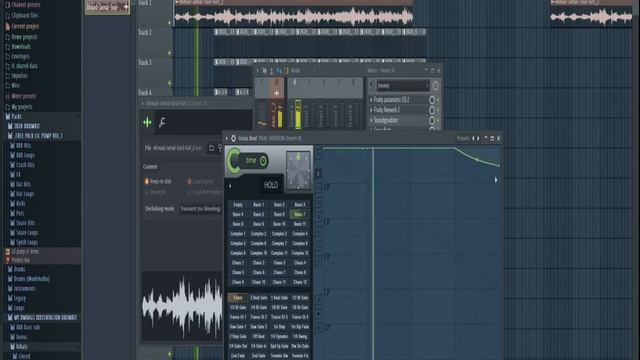
Task: Click the Gross Beat scratch clock pad
Action: coord(298,170)
